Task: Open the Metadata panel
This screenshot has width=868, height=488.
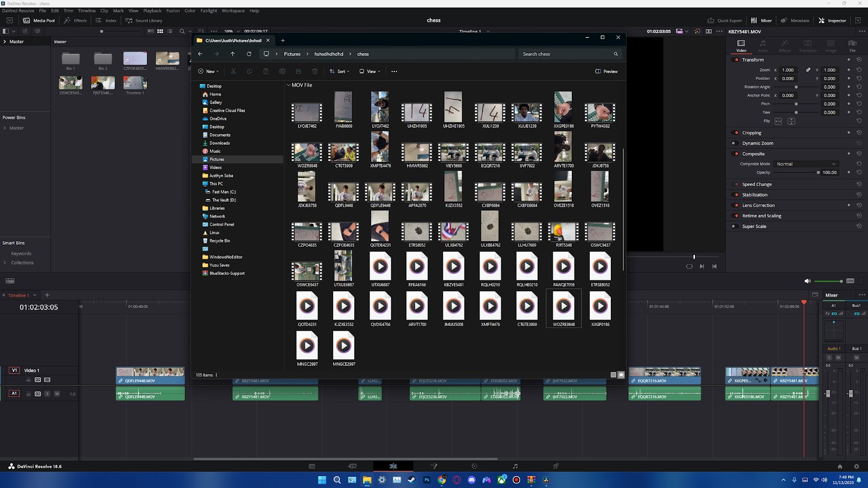Action: pyautogui.click(x=795, y=21)
